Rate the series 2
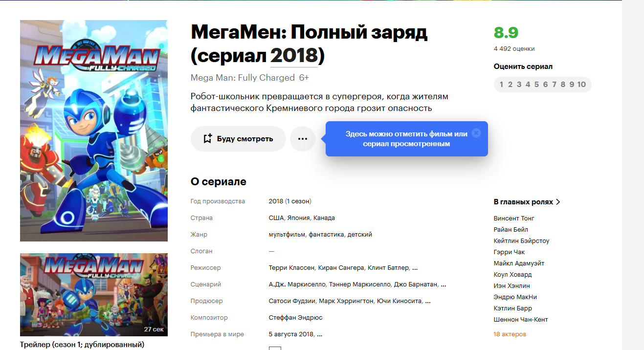Screen dimensions: 644x350 coord(510,85)
